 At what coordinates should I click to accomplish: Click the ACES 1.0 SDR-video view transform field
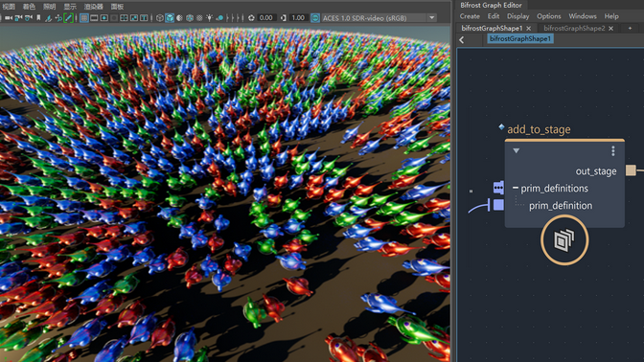tap(374, 18)
